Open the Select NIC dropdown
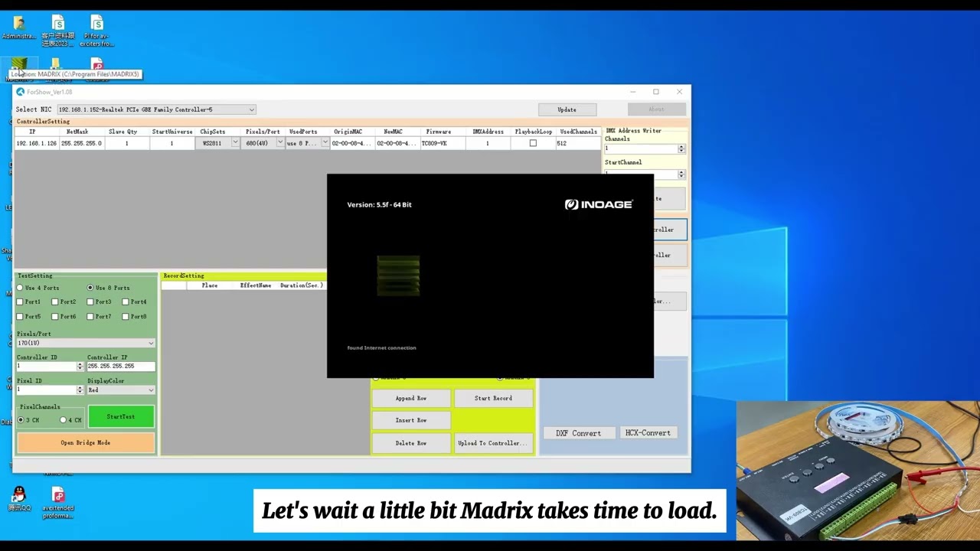The image size is (980, 551). tap(156, 109)
